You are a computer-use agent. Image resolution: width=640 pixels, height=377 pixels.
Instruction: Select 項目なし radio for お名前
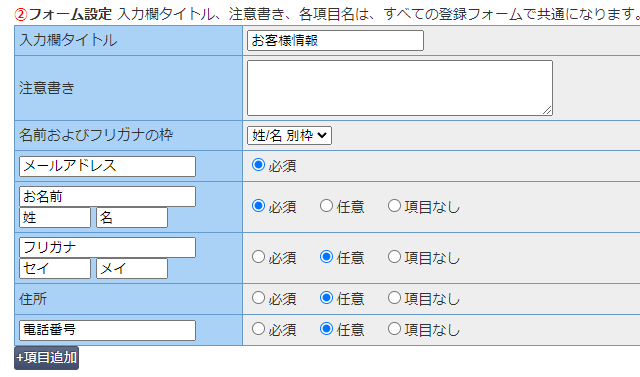(394, 206)
